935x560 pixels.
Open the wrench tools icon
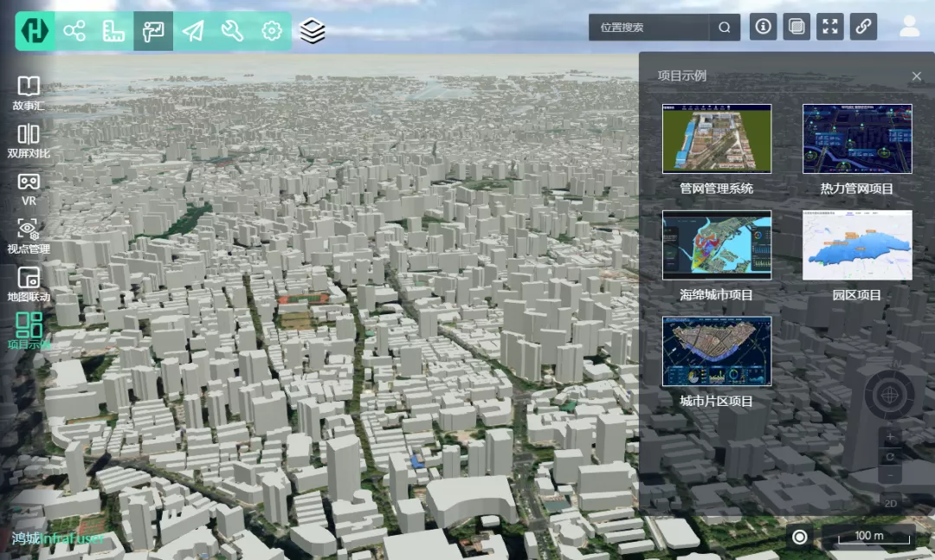(232, 30)
